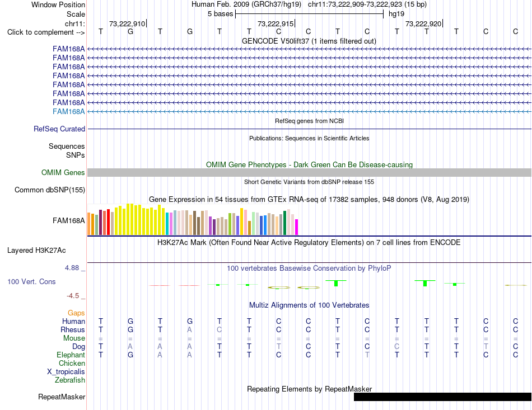The width and height of the screenshot is (532, 410).
Task: Click the 5-base horizontal scale bar line
Action: pos(309,14)
